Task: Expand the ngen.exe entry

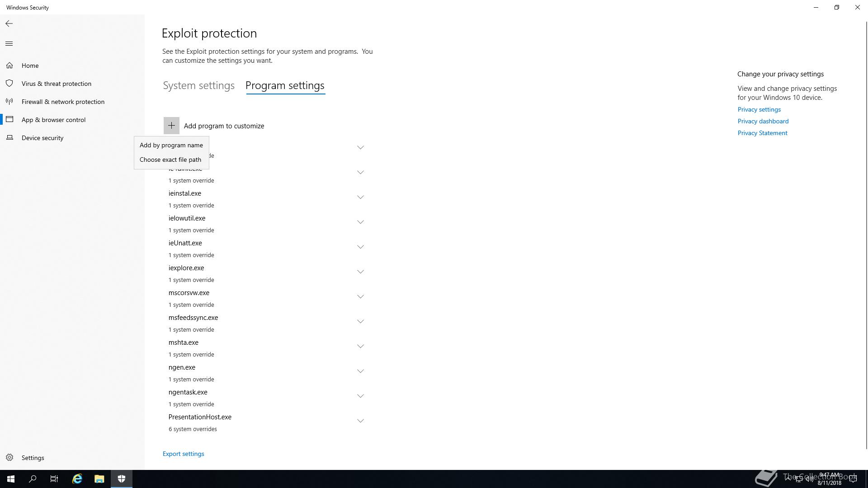Action: (x=360, y=371)
